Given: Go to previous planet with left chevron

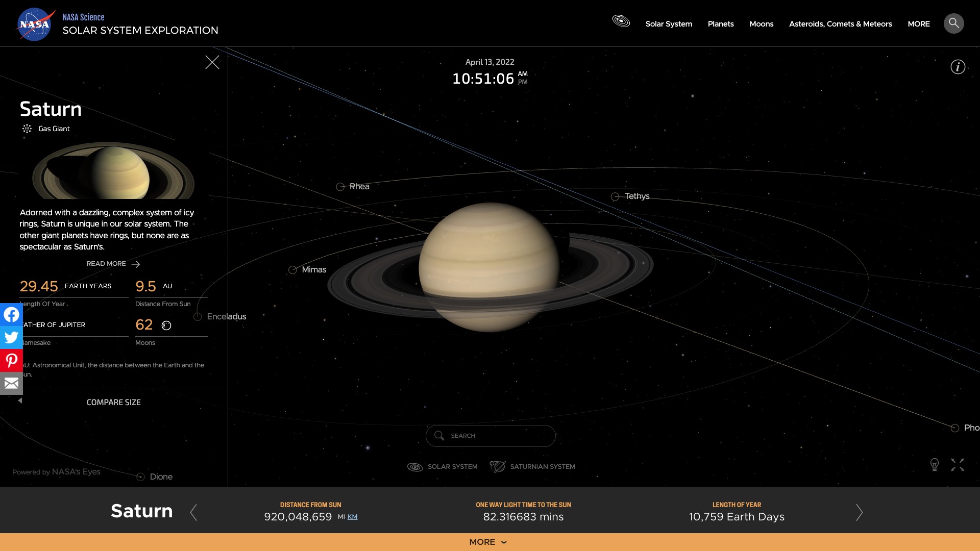Looking at the screenshot, I should tap(193, 512).
